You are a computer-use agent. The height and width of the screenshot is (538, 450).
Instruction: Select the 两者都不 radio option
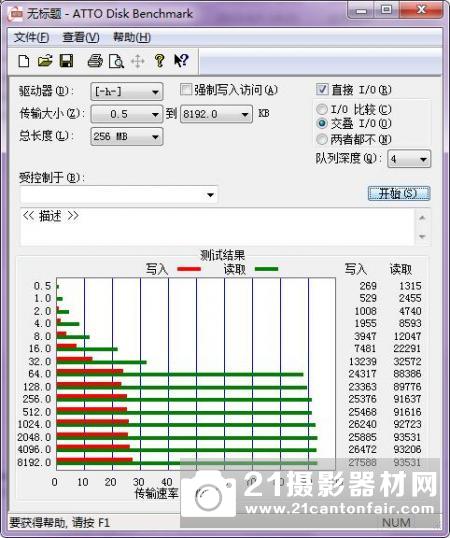(322, 139)
